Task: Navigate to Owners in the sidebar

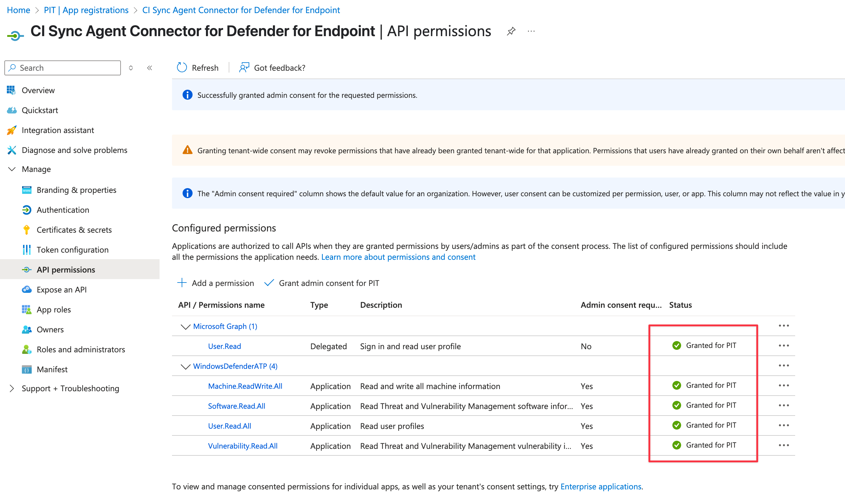Action: [50, 330]
